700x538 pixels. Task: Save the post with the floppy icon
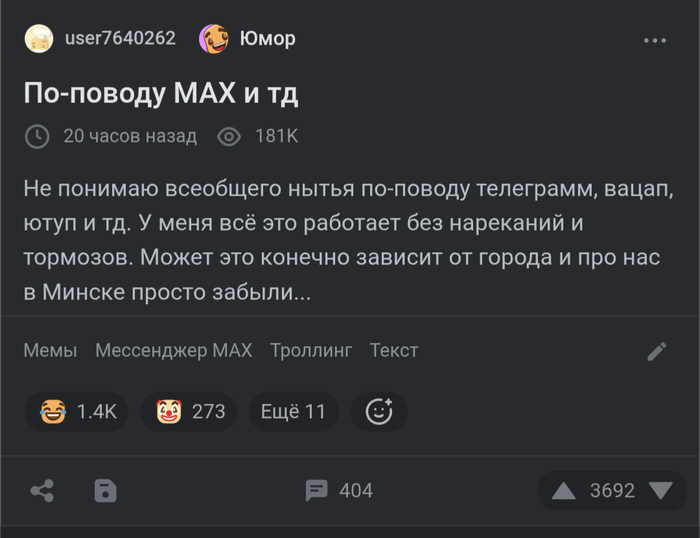(x=105, y=490)
